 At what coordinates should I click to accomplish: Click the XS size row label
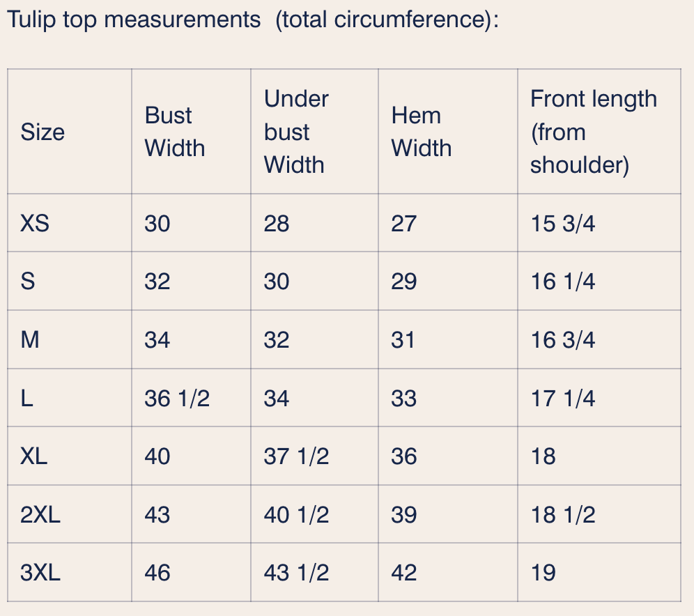click(35, 223)
